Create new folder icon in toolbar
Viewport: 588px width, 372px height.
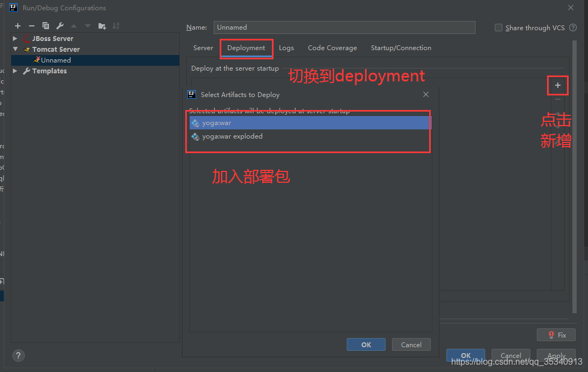point(102,26)
